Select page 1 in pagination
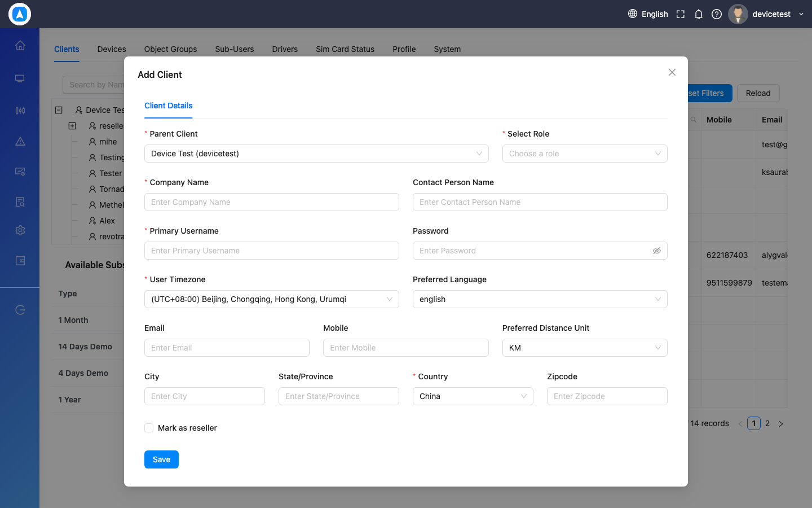 [754, 423]
